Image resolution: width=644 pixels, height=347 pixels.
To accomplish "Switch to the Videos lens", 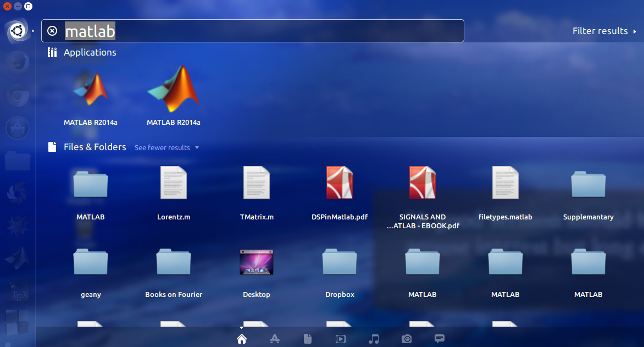I will pos(341,339).
